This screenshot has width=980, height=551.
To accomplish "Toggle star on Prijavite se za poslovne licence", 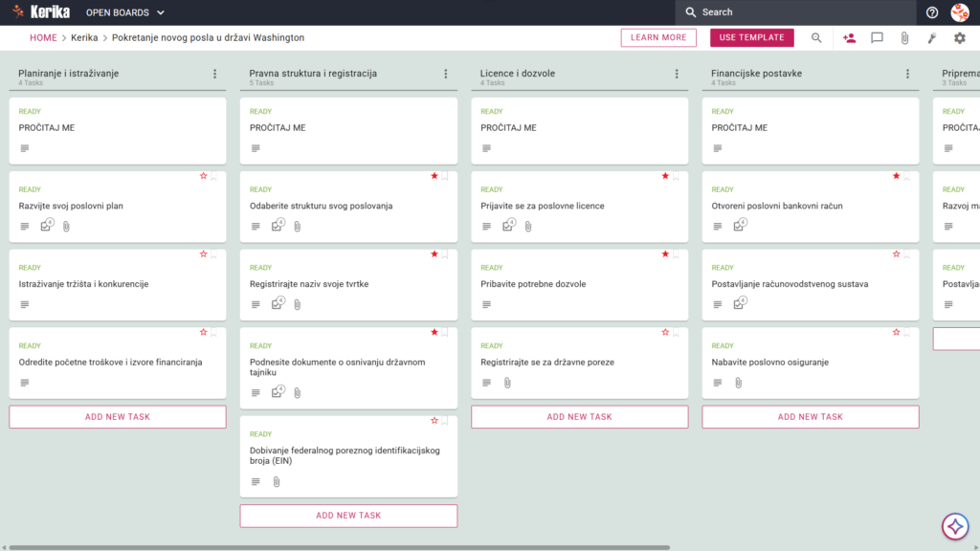I will 665,176.
